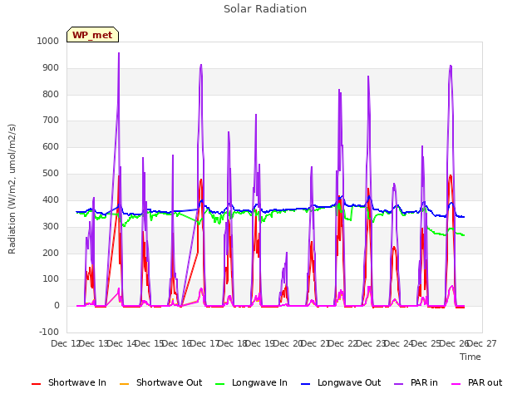Image resolution: width=532 pixels, height=399 pixels.
Task: Click the purple PAR in legend swatch
Action: click(399, 384)
